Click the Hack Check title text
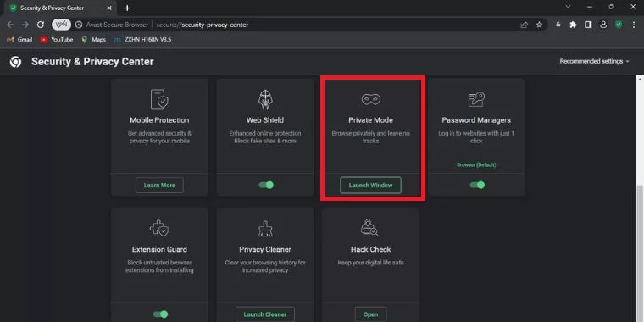Image resolution: width=644 pixels, height=322 pixels. click(x=370, y=249)
